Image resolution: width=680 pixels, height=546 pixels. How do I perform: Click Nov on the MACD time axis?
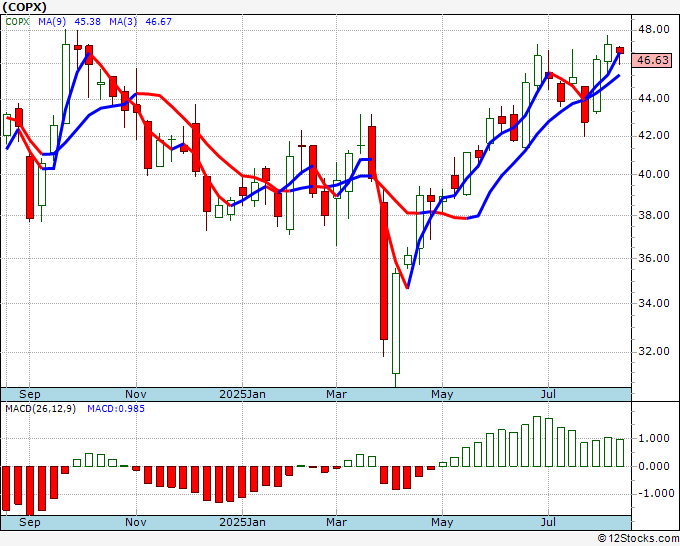(136, 522)
